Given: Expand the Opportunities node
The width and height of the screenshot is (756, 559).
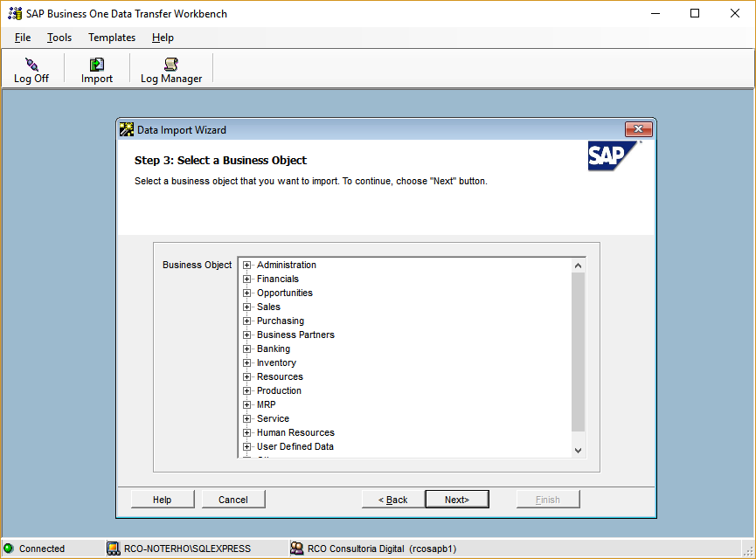Looking at the screenshot, I should coord(246,293).
